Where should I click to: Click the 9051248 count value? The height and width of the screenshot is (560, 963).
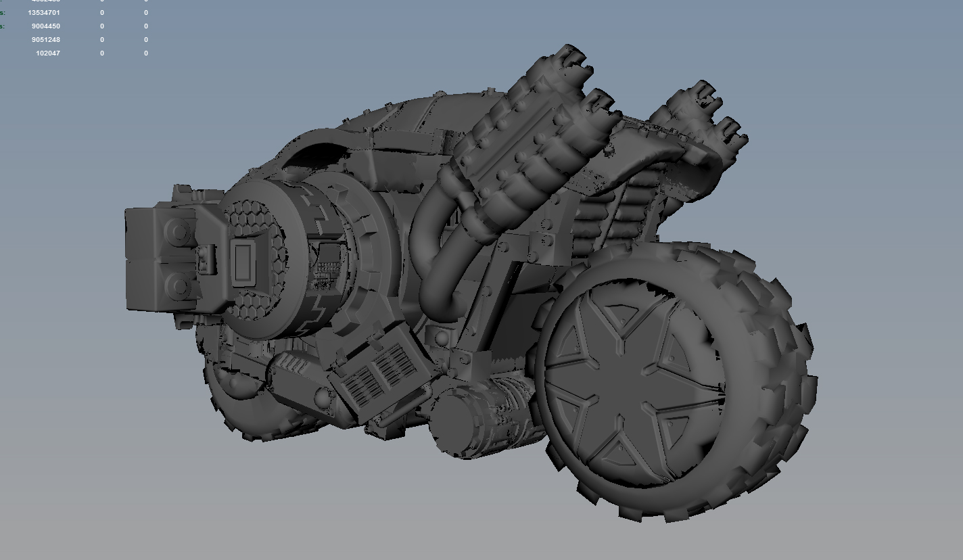point(46,40)
